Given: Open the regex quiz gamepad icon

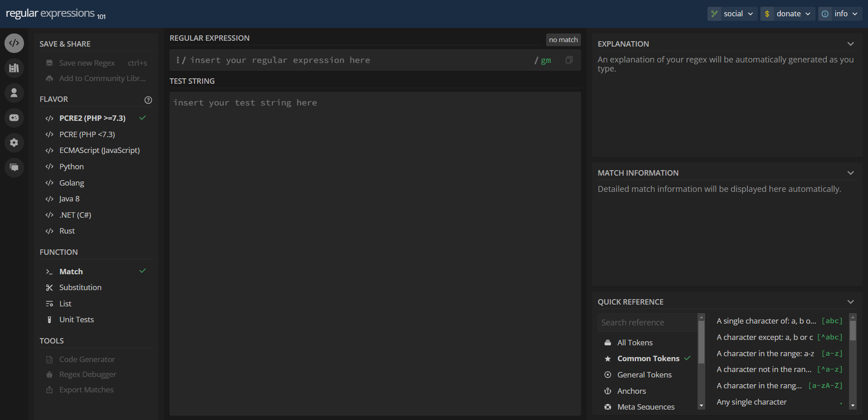Looking at the screenshot, I should pos(14,118).
